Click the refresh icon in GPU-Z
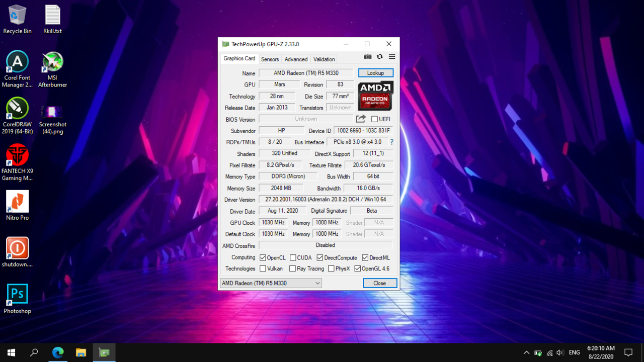644x362 pixels. pos(380,57)
